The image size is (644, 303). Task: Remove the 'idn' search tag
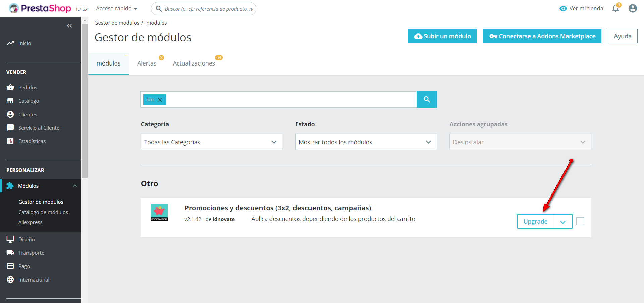pyautogui.click(x=160, y=100)
